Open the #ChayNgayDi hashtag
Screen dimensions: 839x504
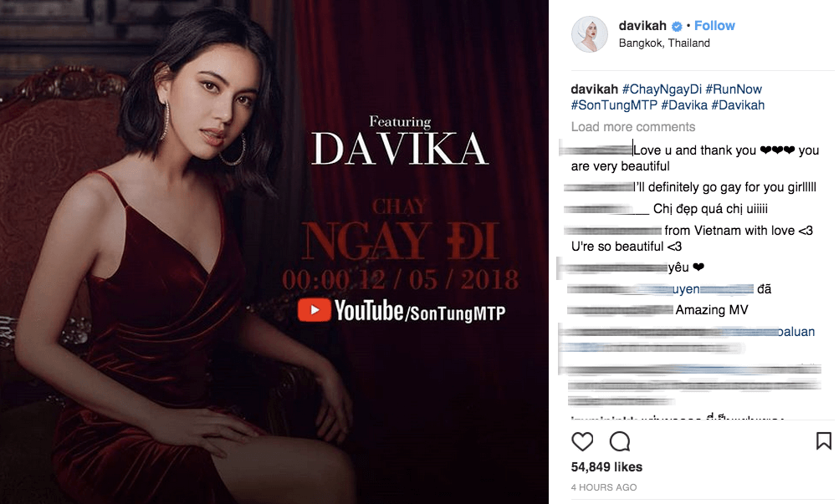coord(662,89)
